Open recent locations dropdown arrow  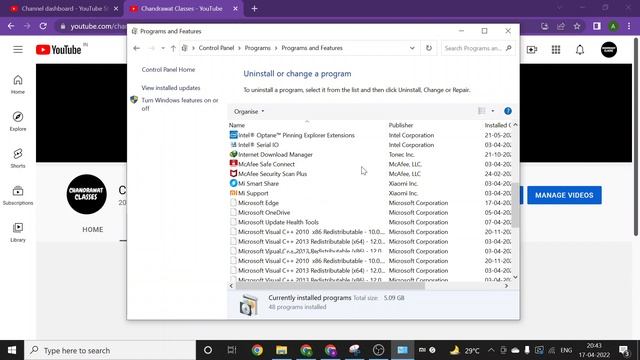pos(163,48)
